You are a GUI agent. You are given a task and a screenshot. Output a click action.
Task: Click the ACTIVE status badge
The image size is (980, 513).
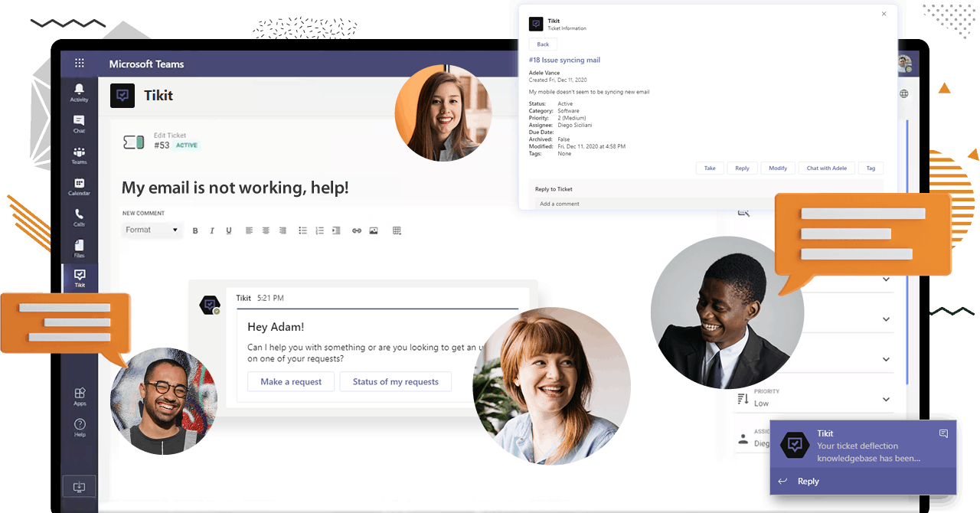[187, 145]
